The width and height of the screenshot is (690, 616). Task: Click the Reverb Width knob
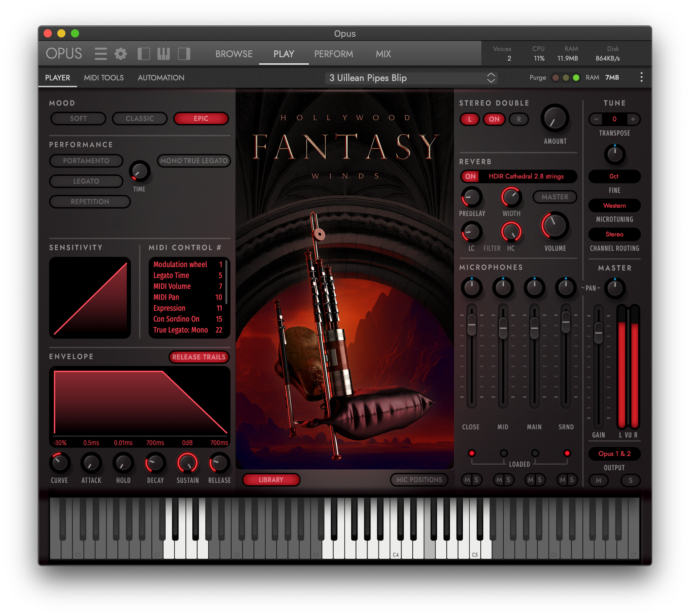[x=511, y=197]
